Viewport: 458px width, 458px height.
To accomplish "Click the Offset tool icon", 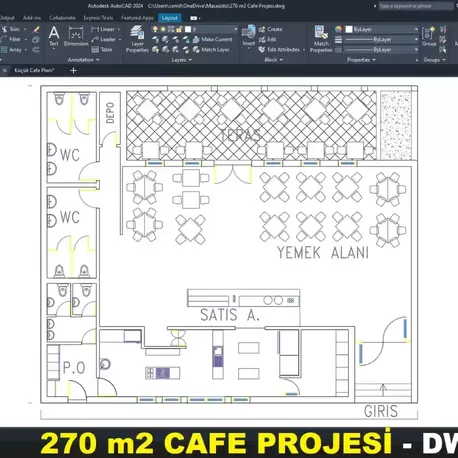I will coord(36,50).
